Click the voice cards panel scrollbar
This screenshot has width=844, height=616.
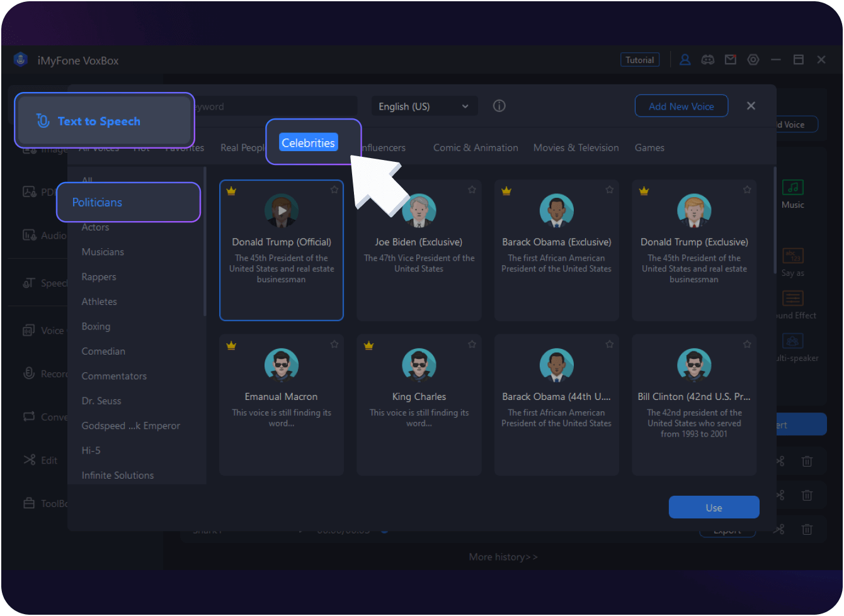pyautogui.click(x=775, y=220)
